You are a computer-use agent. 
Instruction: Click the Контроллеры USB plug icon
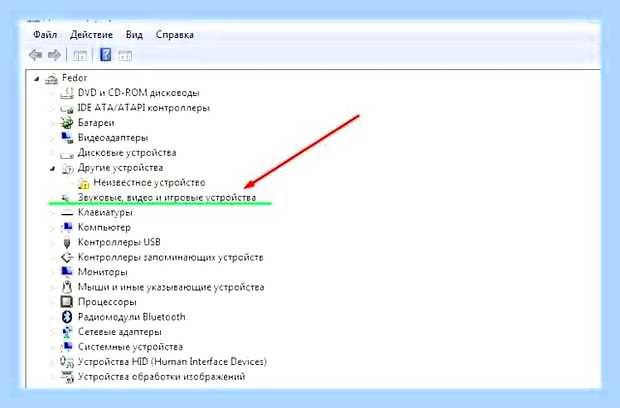click(67, 242)
